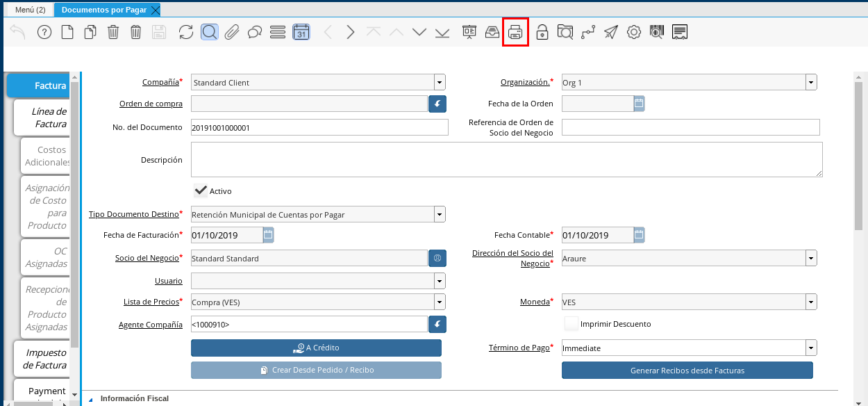Viewport: 868px width, 406px height.
Task: Open zoom across folder-magnifier icon
Action: [565, 32]
